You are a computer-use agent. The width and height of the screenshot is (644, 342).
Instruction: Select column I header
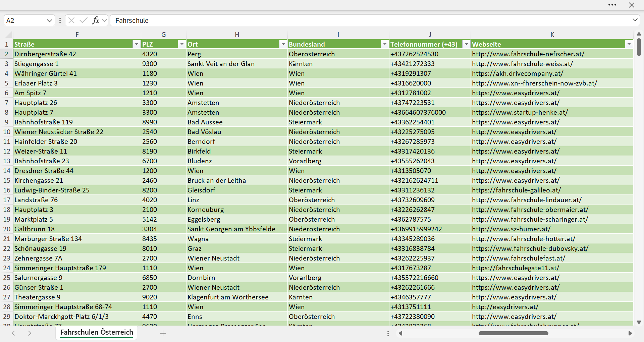click(338, 35)
